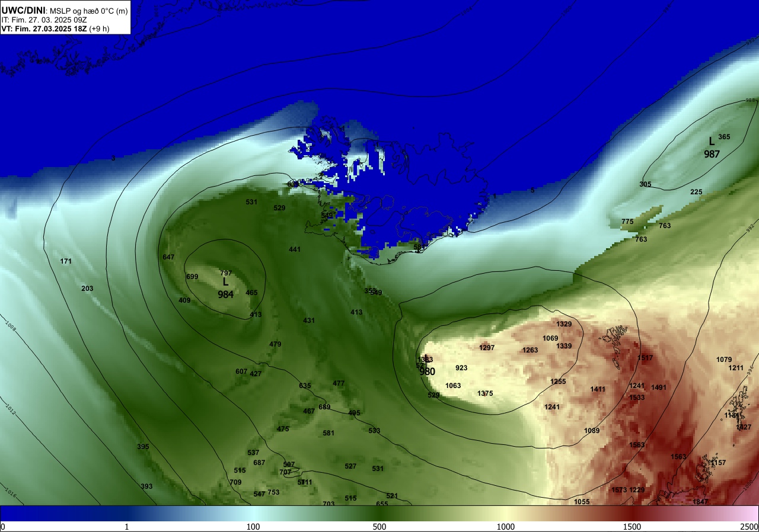Click the height value 495
Image resolution: width=759 pixels, height=532 pixels.
point(354,413)
